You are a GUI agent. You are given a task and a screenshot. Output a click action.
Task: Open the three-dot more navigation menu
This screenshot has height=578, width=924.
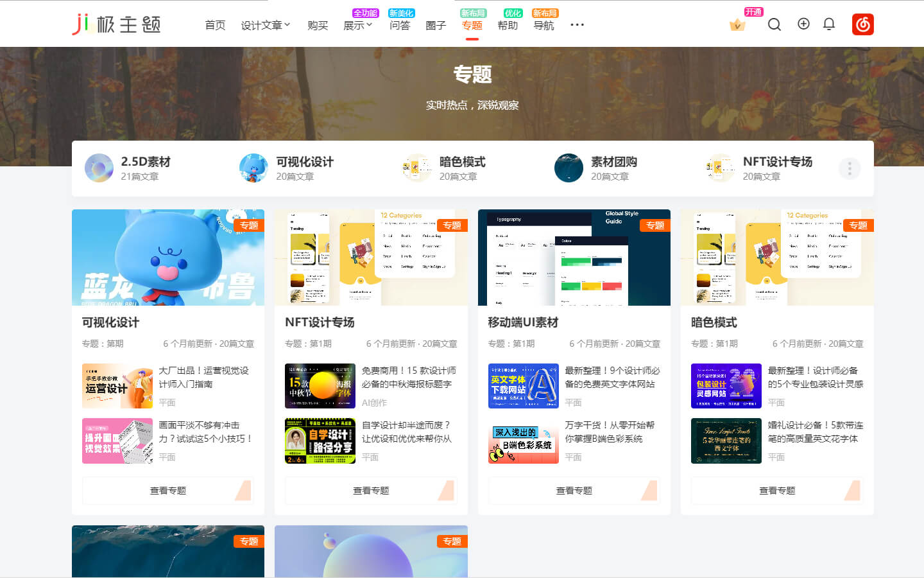pos(577,25)
